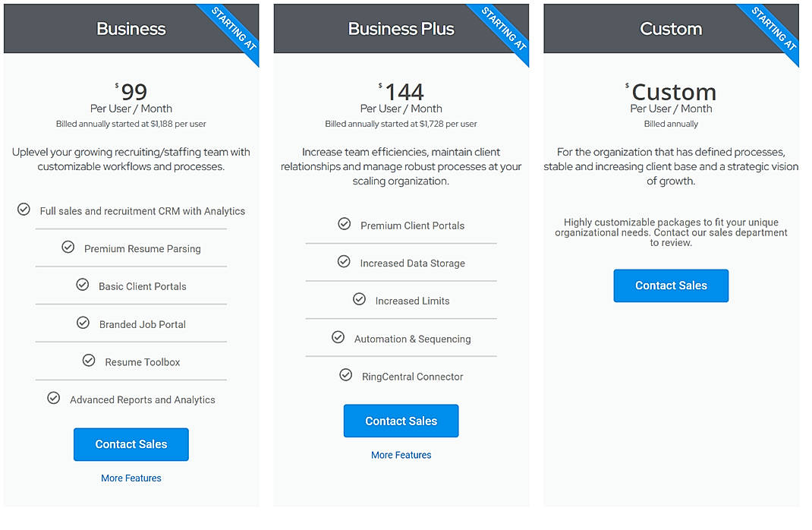This screenshot has height=530, width=812.
Task: Toggle the check beside Increased Limits
Action: pyautogui.click(x=359, y=299)
